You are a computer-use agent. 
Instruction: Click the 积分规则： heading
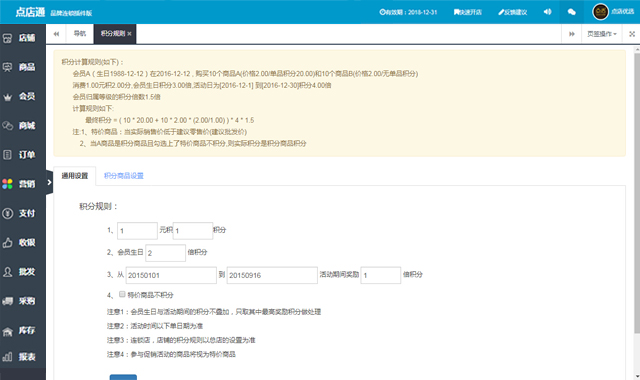[98, 207]
